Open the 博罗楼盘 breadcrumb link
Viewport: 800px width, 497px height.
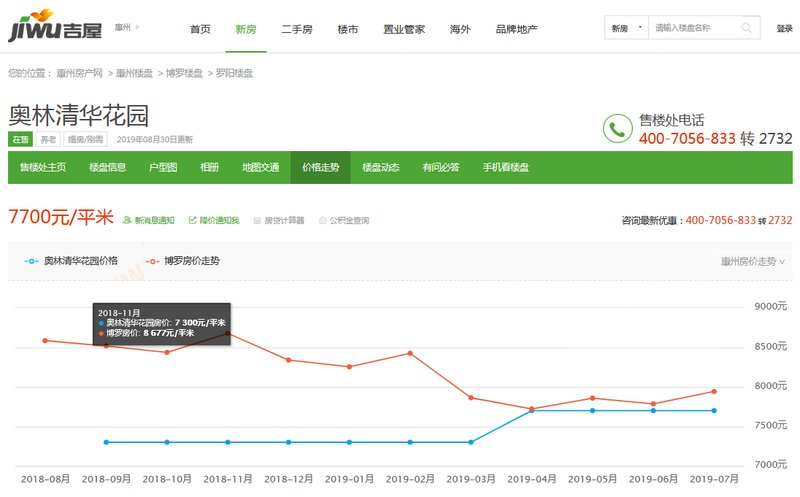(x=184, y=73)
